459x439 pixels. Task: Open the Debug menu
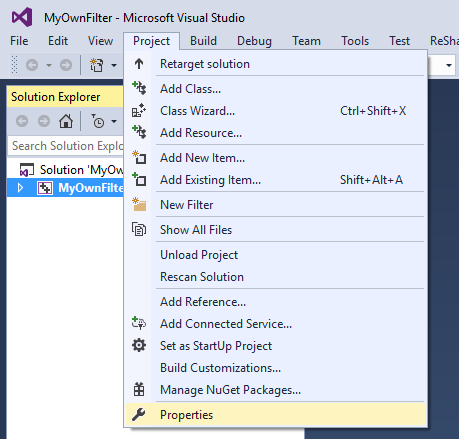[254, 41]
